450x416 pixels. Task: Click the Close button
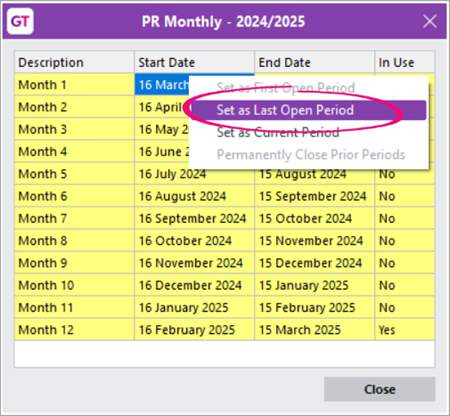pyautogui.click(x=380, y=389)
